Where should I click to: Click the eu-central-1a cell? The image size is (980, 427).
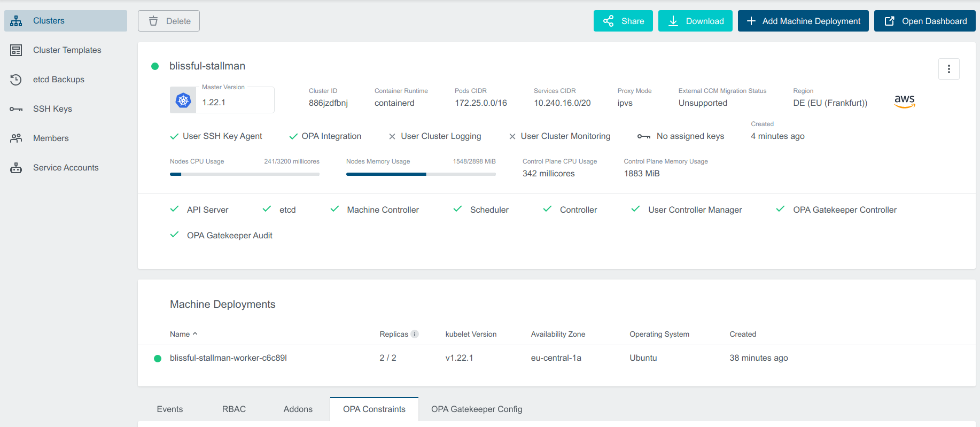[x=556, y=358]
